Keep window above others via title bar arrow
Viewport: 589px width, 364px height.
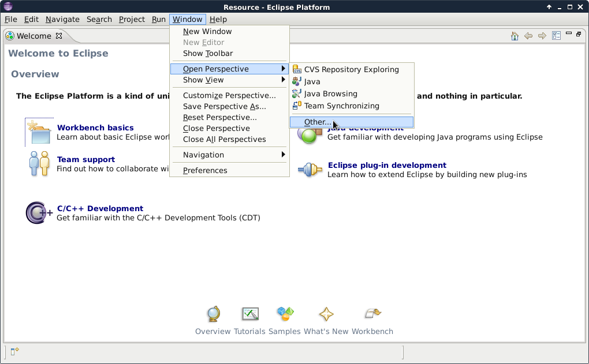pyautogui.click(x=549, y=7)
